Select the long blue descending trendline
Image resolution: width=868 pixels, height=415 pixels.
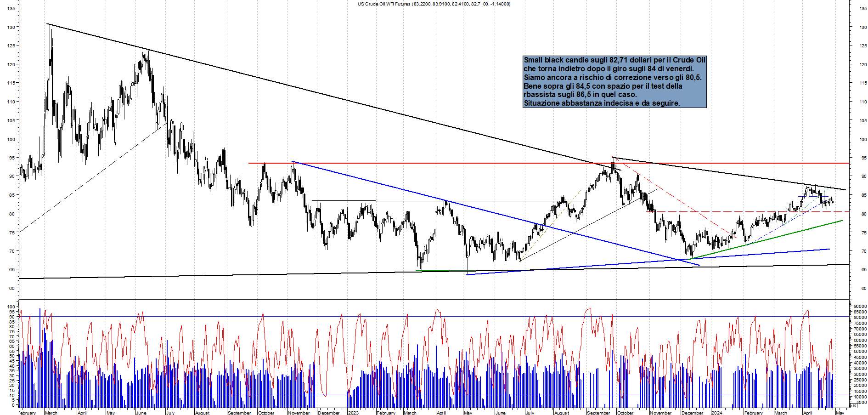coord(496,213)
